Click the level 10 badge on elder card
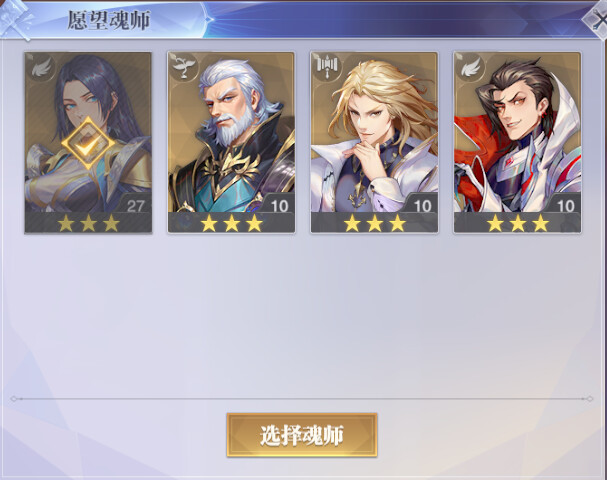This screenshot has height=480, width=607. 279,206
